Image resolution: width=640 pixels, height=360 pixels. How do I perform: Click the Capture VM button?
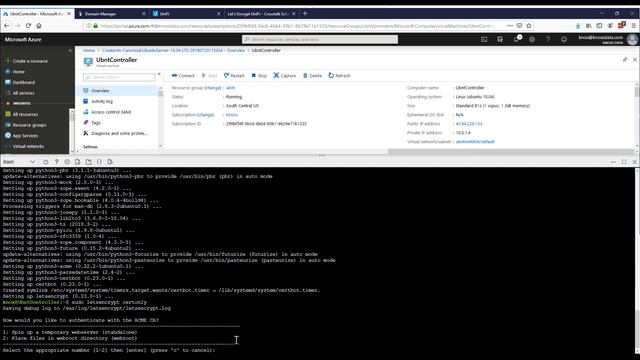click(284, 76)
